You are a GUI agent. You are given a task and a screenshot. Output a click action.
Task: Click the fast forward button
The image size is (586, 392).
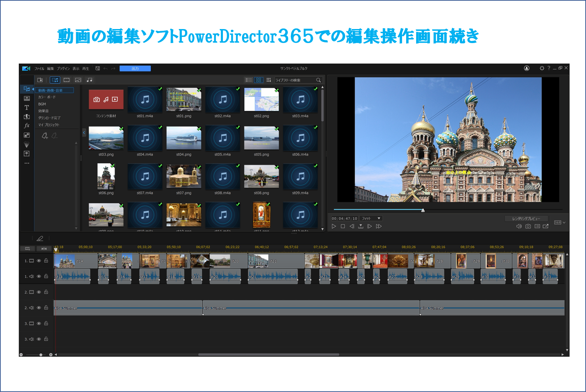point(379,226)
